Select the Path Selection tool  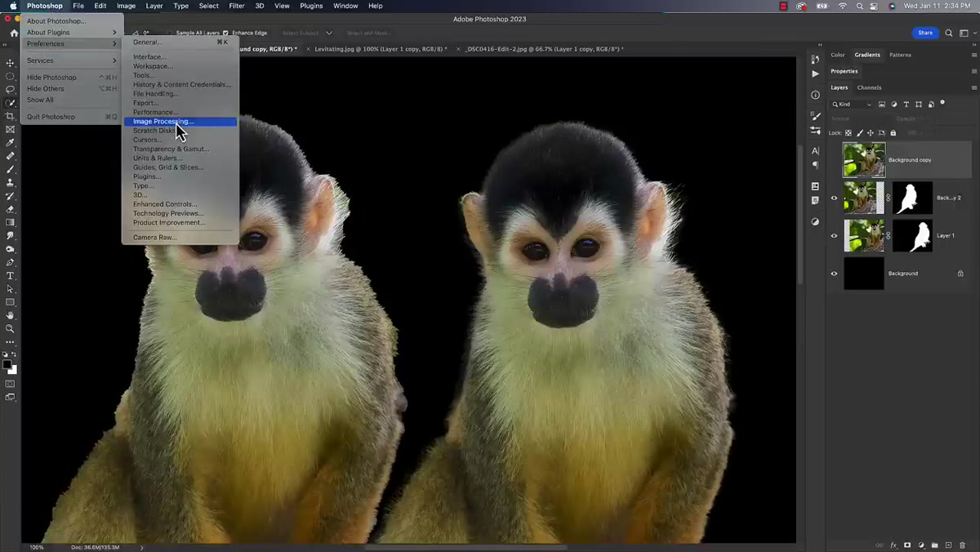[10, 289]
